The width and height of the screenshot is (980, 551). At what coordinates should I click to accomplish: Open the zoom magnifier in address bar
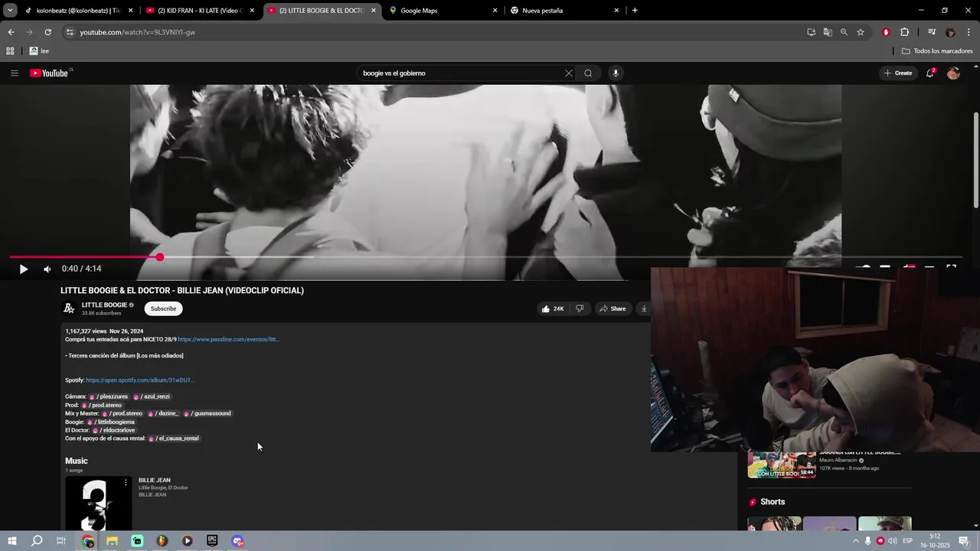844,32
